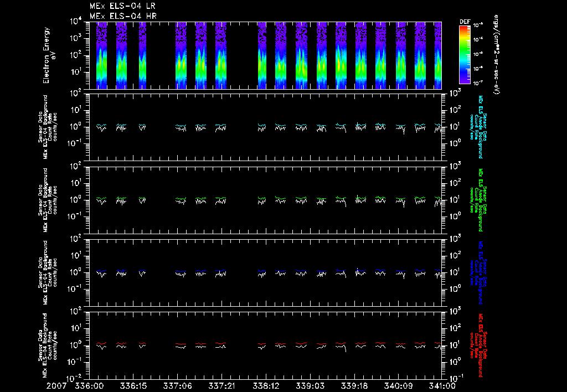This screenshot has width=567, height=392.
Task: Click the "339:18" time axis label
Action: (354, 386)
